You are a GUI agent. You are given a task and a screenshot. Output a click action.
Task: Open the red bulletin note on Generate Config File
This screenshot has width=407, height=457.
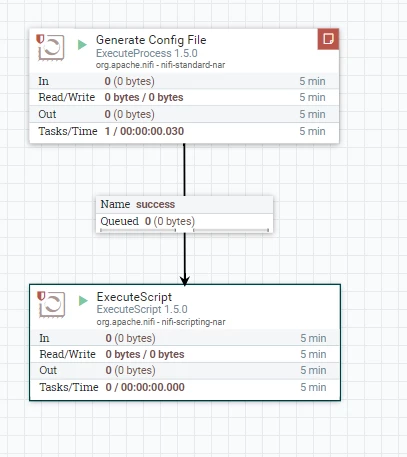tap(328, 39)
